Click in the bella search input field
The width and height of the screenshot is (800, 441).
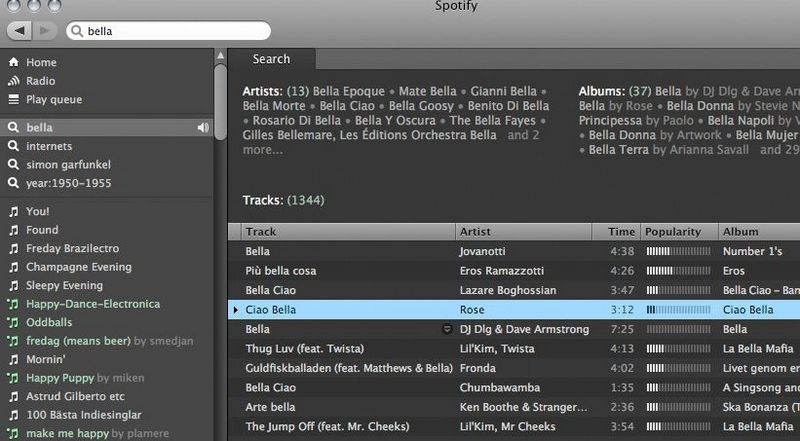tap(168, 31)
